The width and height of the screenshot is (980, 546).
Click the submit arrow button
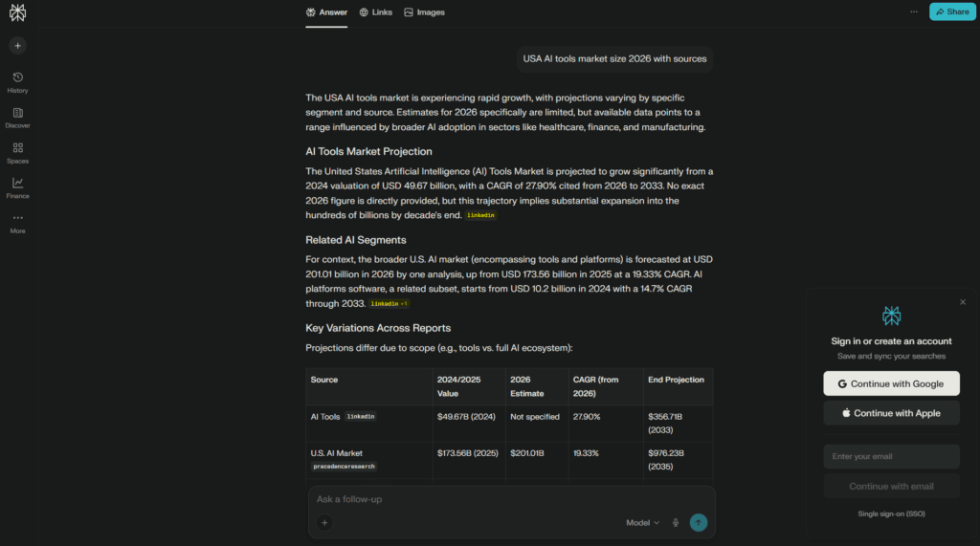[698, 523]
